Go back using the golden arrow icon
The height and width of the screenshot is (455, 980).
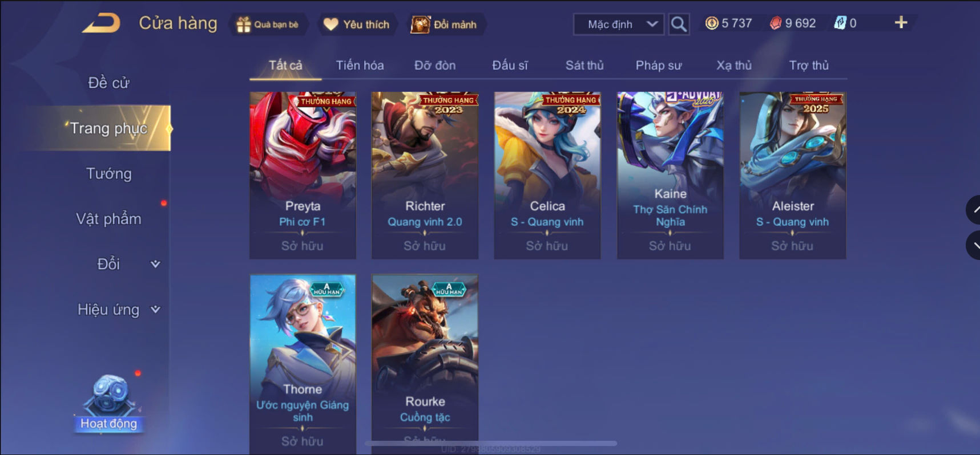[x=101, y=23]
